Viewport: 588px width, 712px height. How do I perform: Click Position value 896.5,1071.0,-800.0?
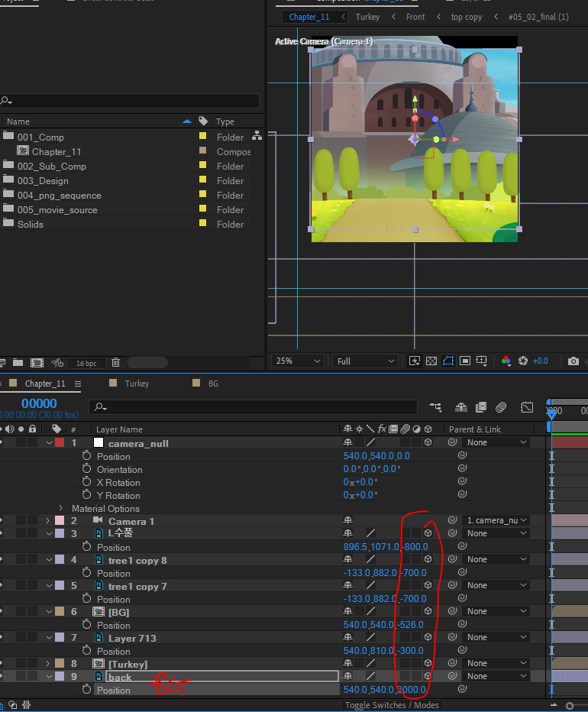(386, 547)
